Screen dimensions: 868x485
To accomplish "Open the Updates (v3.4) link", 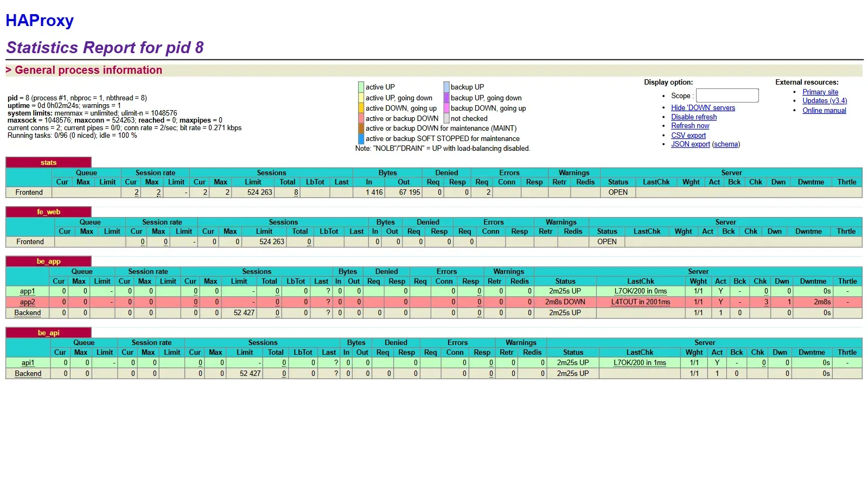I will [824, 100].
